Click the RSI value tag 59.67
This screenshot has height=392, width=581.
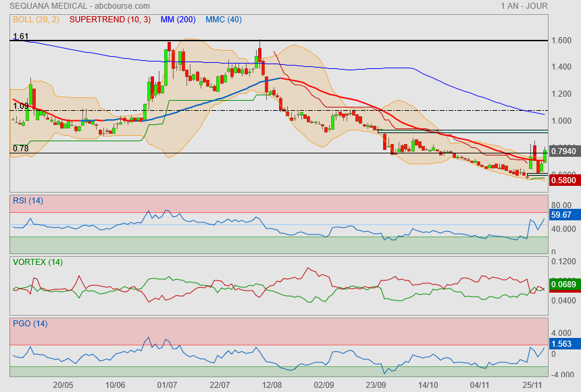(563, 215)
